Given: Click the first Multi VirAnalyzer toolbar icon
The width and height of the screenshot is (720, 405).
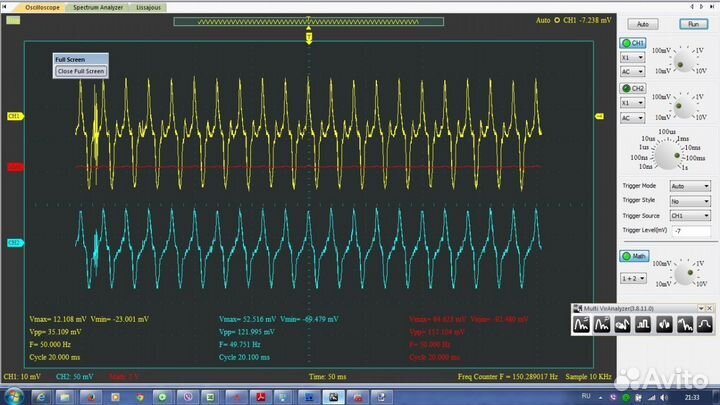Looking at the screenshot, I should coord(581,325).
